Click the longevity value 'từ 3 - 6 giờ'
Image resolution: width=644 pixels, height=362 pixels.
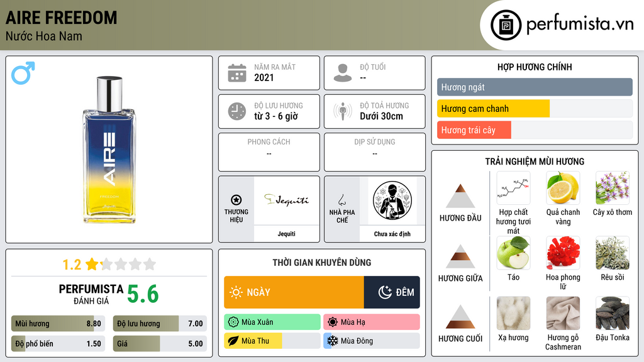click(x=276, y=116)
